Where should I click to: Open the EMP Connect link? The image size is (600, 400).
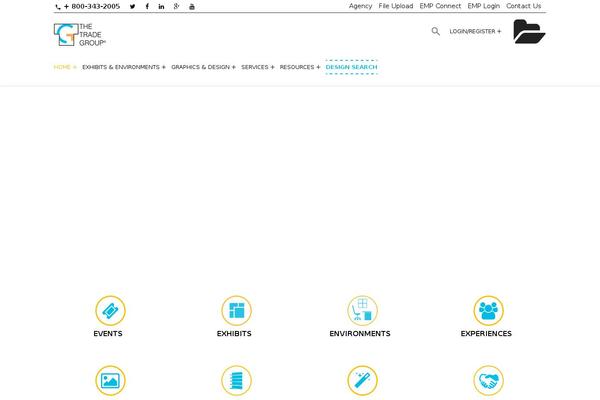[440, 6]
